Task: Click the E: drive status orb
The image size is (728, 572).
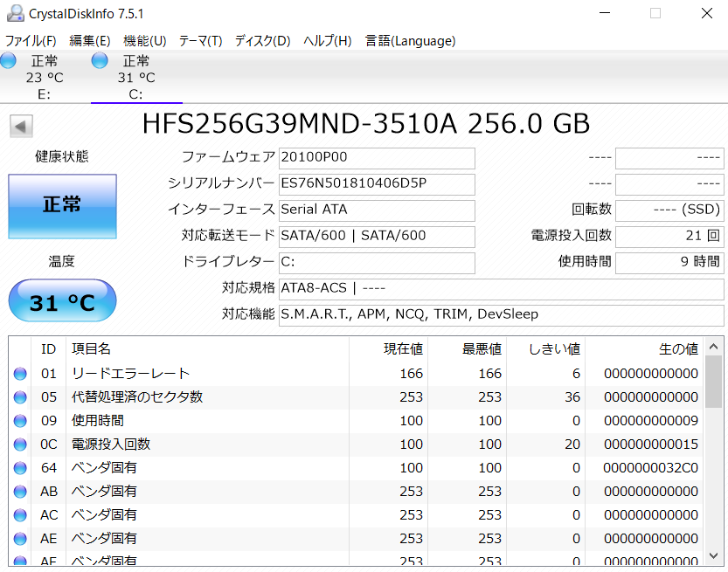Action: (8, 60)
